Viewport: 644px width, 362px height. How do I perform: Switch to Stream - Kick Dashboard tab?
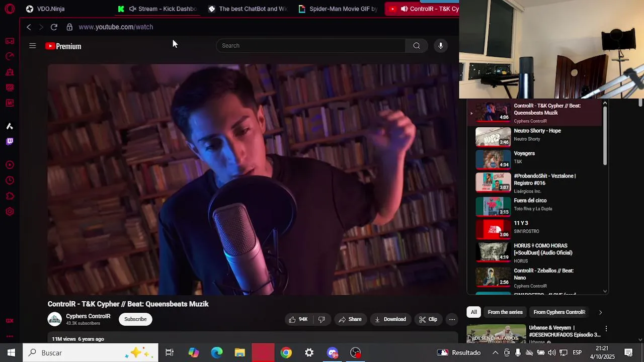pos(157,9)
